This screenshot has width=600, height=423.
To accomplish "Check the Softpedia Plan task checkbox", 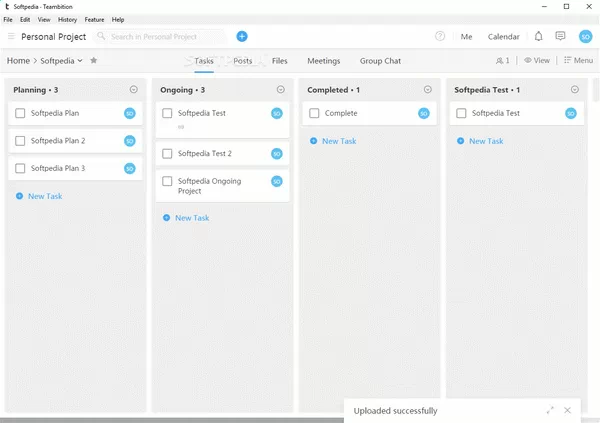I will 20,114.
